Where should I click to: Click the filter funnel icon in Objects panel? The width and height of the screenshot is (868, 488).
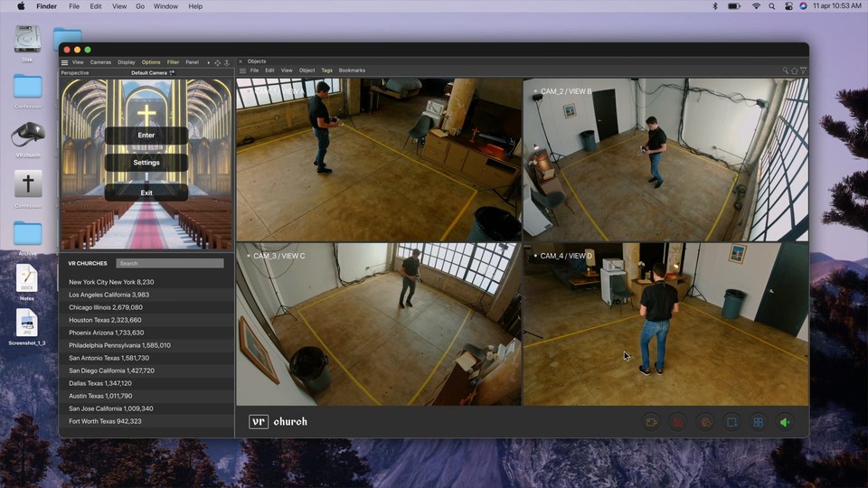[803, 70]
